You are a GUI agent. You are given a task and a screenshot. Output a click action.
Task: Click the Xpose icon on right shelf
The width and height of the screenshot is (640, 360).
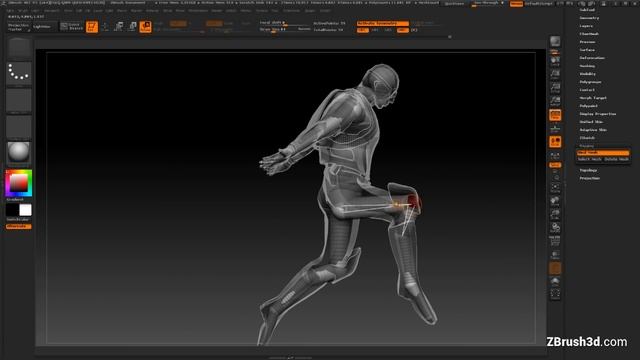tap(555, 294)
